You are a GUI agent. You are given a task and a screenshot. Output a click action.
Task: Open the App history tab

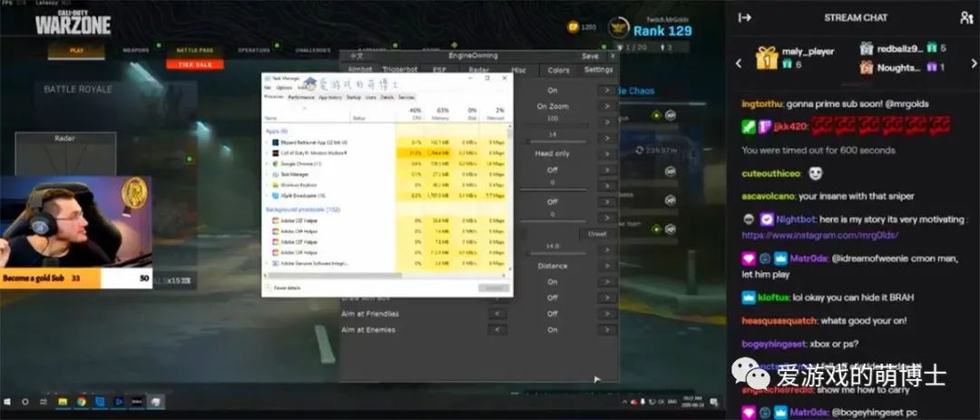click(330, 97)
